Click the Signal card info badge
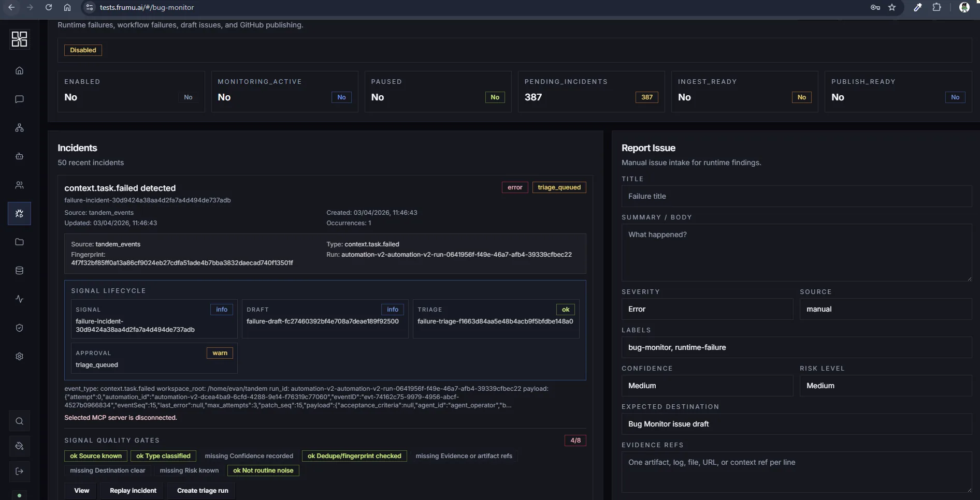The image size is (980, 500). coord(222,310)
